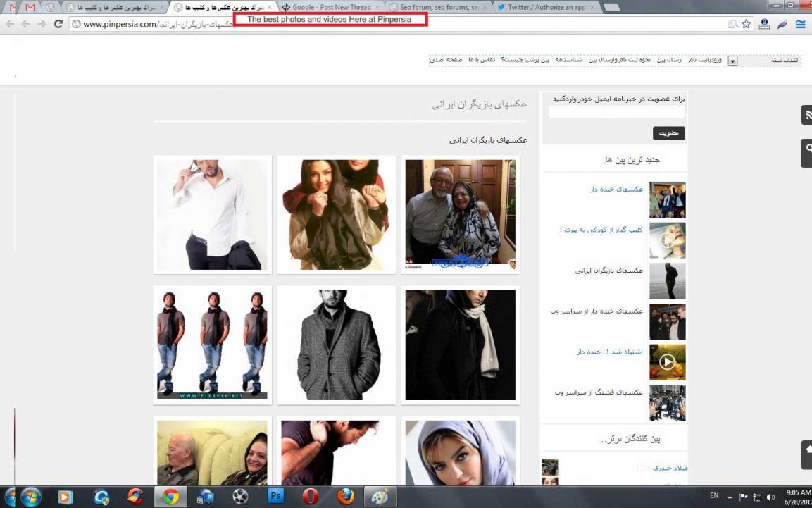Click the floating home arrow button at right edge
Image resolution: width=812 pixels, height=508 pixels.
point(806,454)
